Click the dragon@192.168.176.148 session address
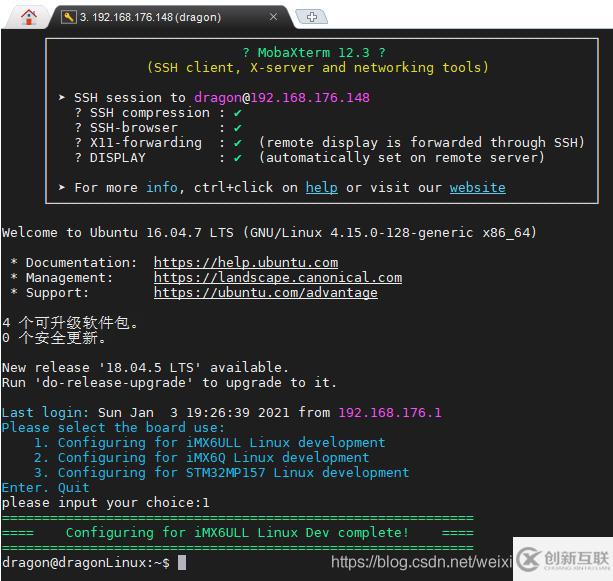 pos(282,97)
